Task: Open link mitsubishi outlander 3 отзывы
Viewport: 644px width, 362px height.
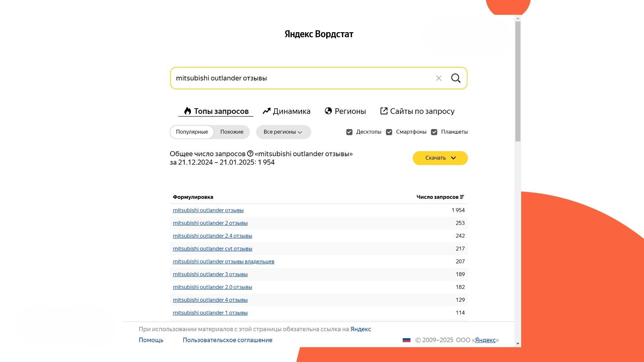Action: (x=210, y=274)
